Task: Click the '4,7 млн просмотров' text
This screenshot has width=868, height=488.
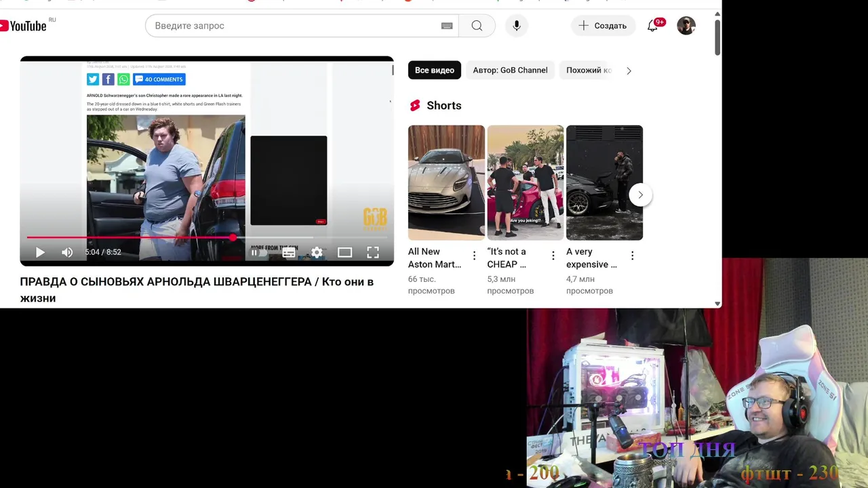Action: pos(589,285)
